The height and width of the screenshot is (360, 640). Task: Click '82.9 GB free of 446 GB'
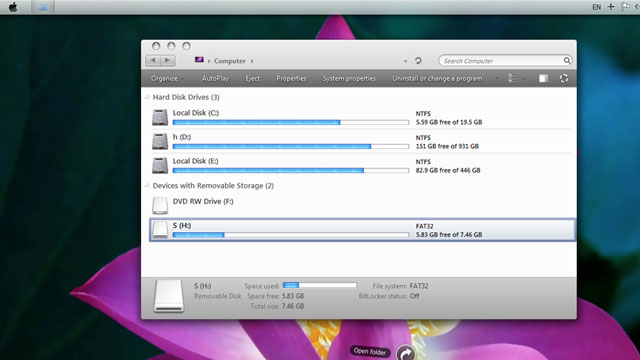(448, 170)
